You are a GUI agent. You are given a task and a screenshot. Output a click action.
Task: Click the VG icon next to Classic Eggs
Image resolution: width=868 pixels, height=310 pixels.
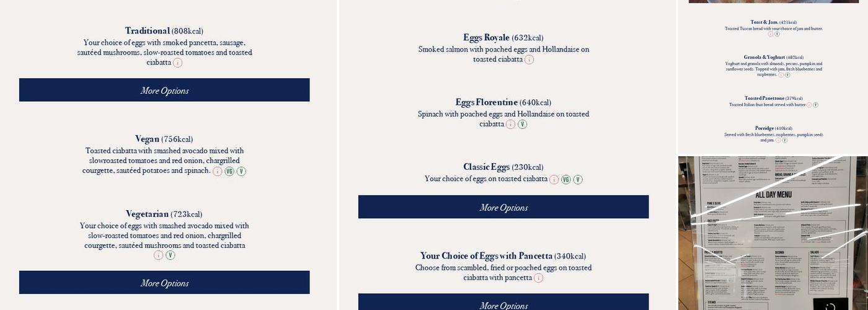point(565,179)
